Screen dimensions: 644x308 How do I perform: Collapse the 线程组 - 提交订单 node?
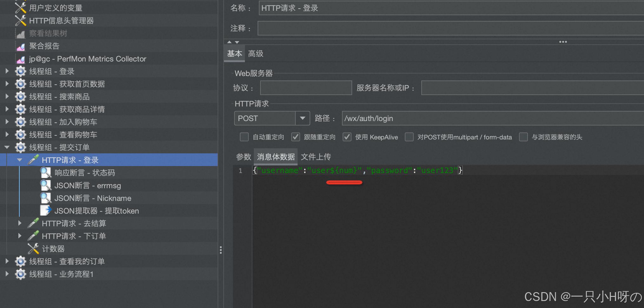coord(7,147)
